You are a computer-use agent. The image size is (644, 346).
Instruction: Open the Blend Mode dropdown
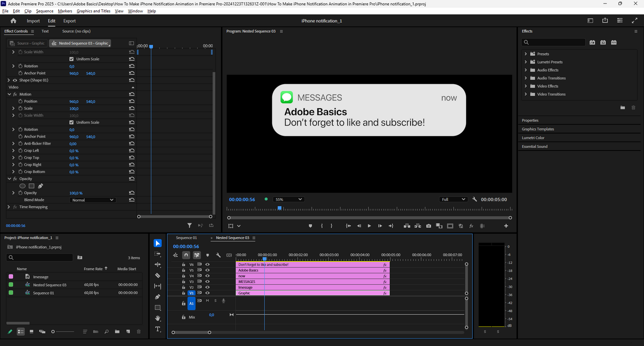[93, 200]
